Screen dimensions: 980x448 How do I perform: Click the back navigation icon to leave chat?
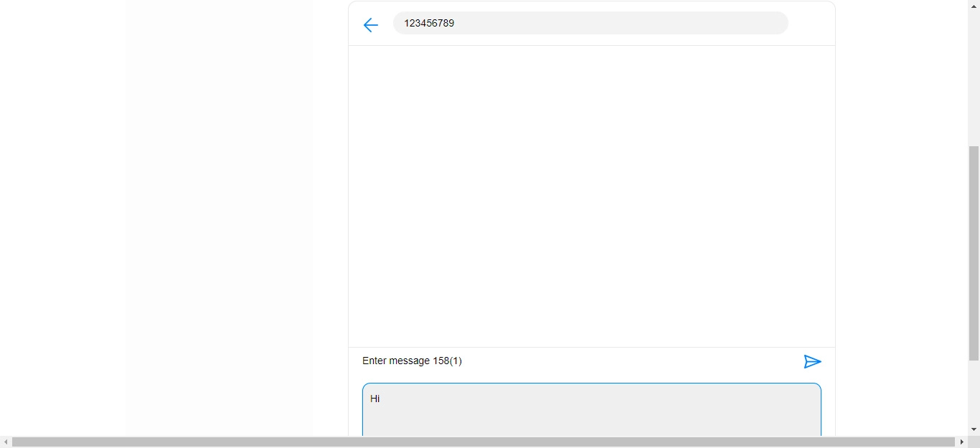(370, 24)
